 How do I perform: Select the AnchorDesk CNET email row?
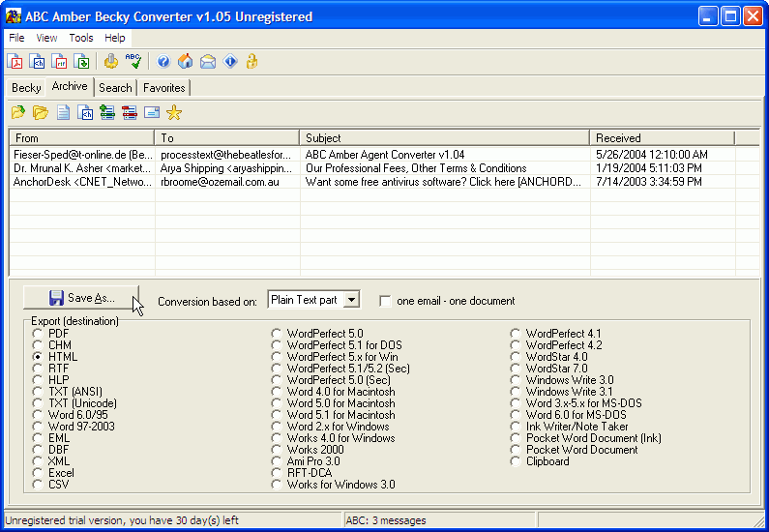pos(384,182)
